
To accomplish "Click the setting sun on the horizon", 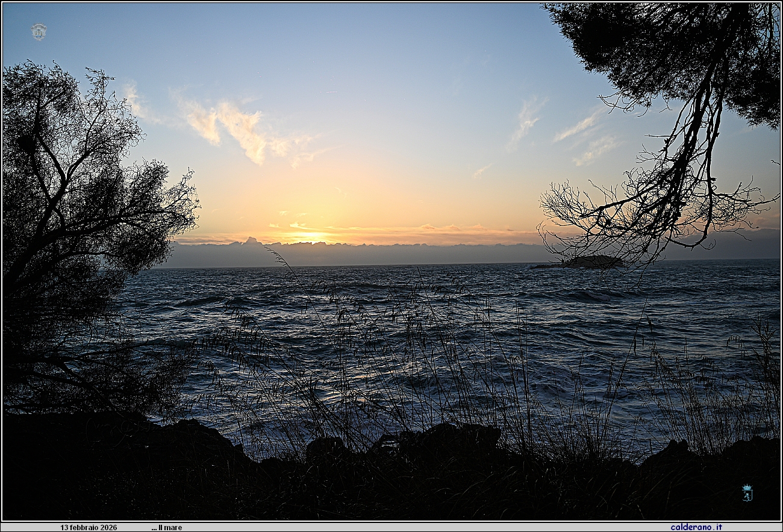I will (x=310, y=237).
